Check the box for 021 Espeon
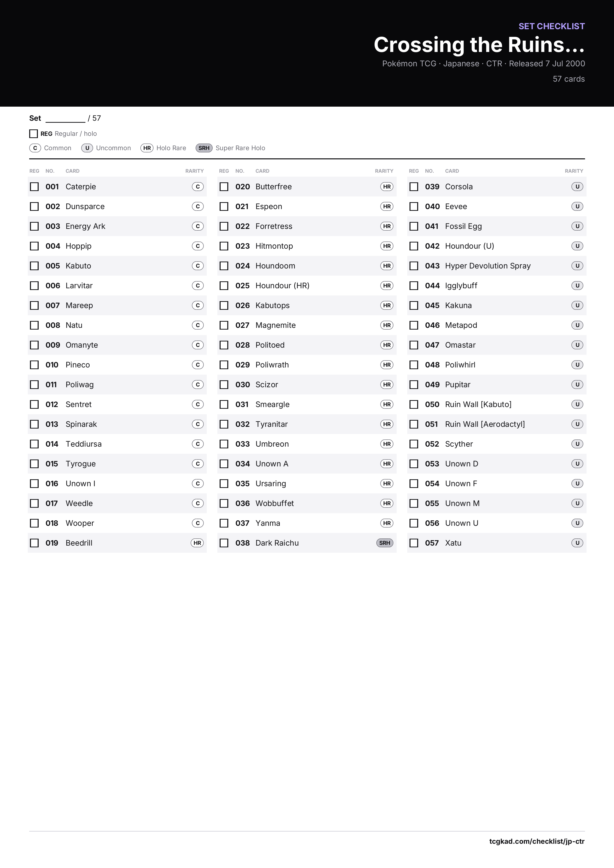 tap(224, 206)
